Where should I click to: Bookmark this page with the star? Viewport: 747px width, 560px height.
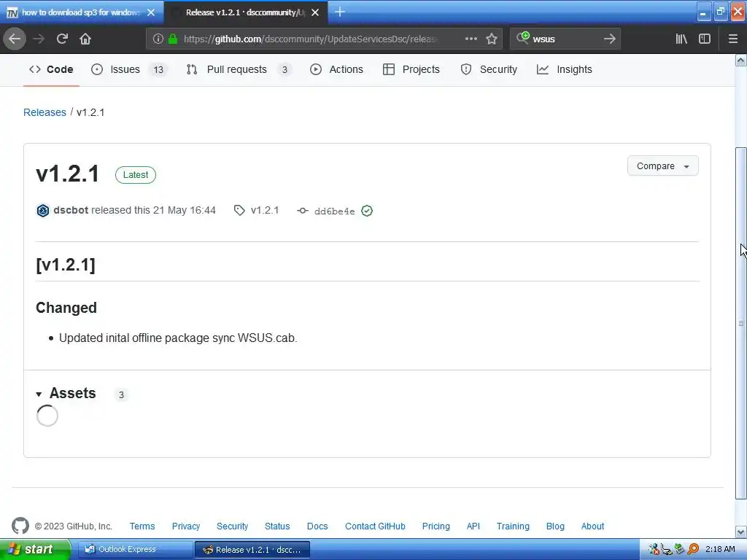tap(492, 39)
